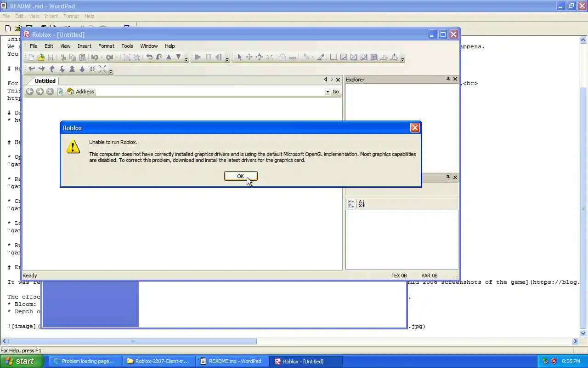Open the Roblox File menu
Screen dimensions: 588x368
pyautogui.click(x=34, y=46)
